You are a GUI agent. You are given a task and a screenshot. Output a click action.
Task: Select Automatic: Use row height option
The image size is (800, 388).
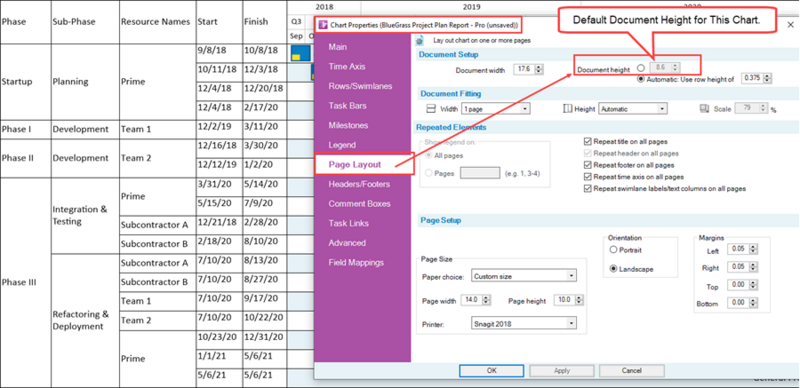coord(641,79)
